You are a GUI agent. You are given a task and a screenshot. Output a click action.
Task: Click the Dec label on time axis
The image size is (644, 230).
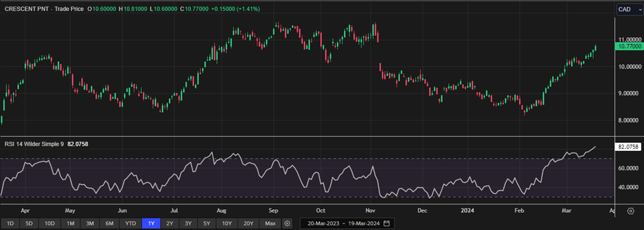tap(422, 210)
